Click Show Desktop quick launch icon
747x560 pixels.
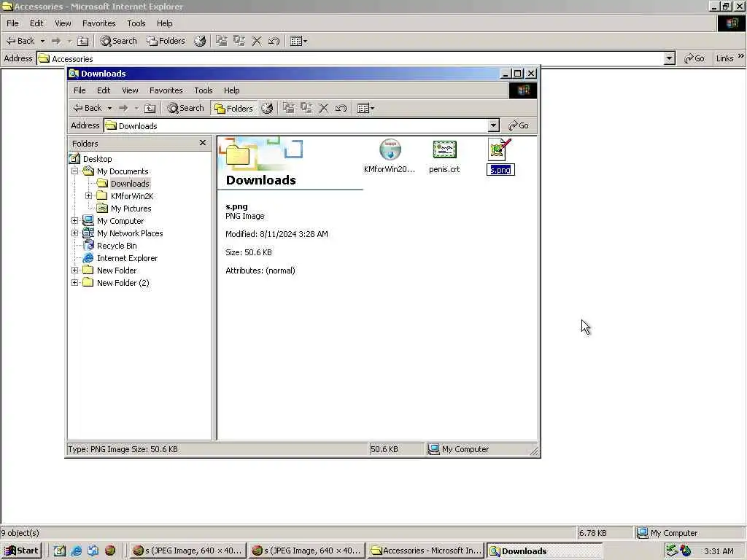point(59,551)
